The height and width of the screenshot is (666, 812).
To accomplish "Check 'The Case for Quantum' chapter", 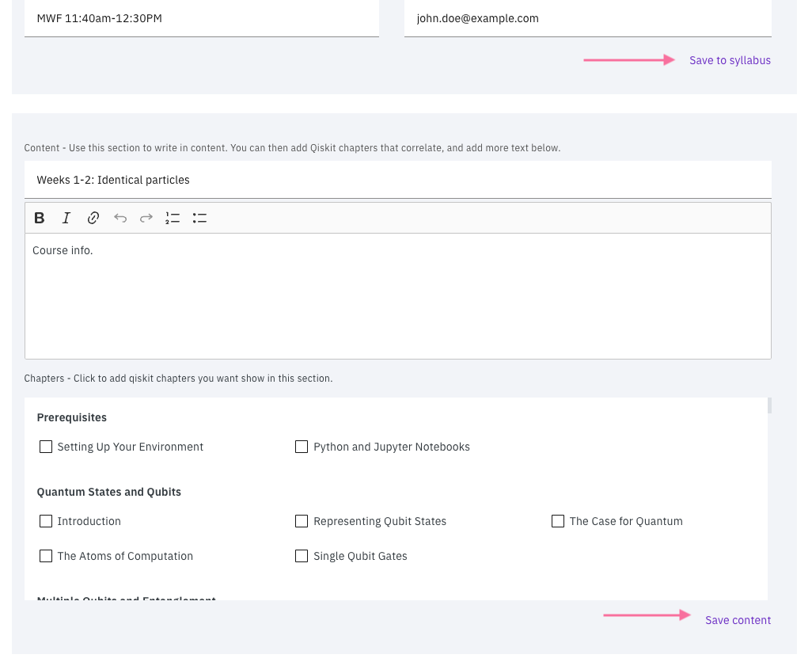I will [x=558, y=521].
